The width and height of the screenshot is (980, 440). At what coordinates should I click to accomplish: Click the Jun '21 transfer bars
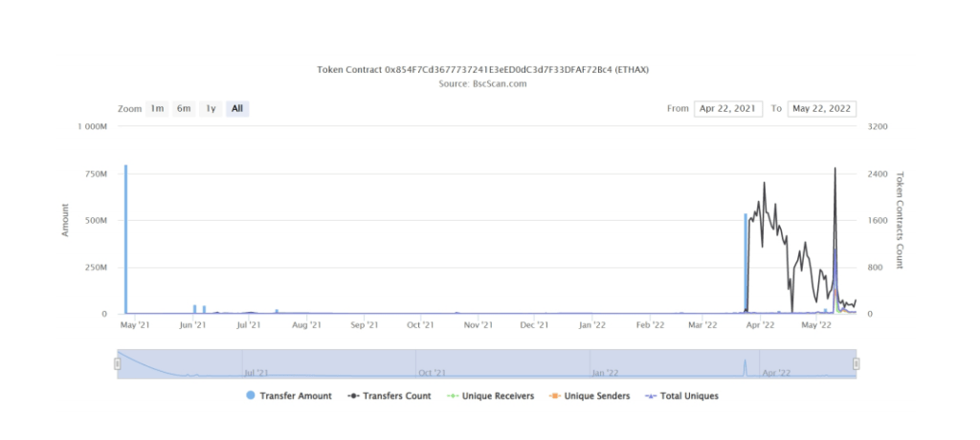click(199, 309)
